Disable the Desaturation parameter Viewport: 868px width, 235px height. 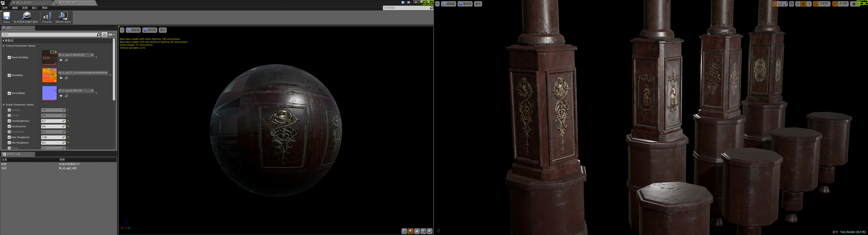[9, 126]
